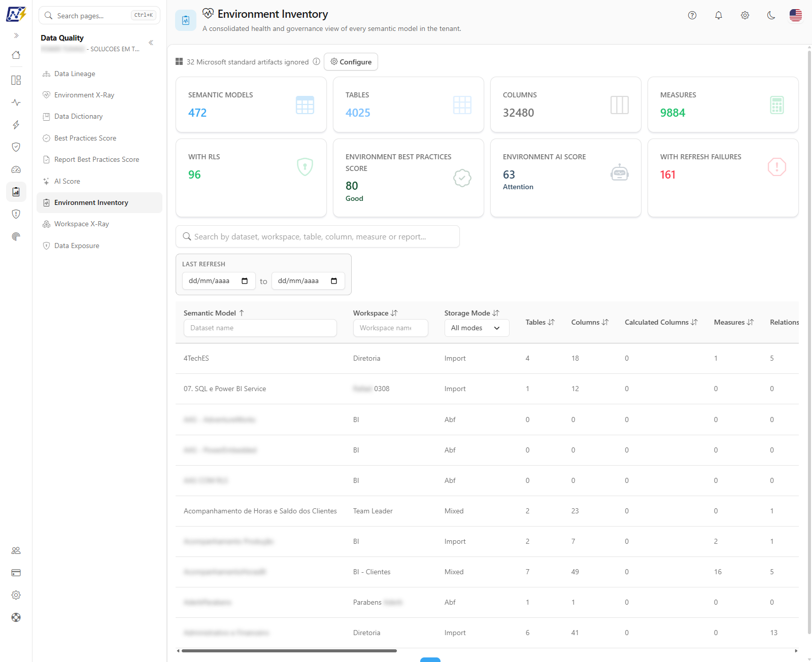Open gauge speedometer icon in left rail
Viewport: 812px width, 662px height.
(x=16, y=169)
